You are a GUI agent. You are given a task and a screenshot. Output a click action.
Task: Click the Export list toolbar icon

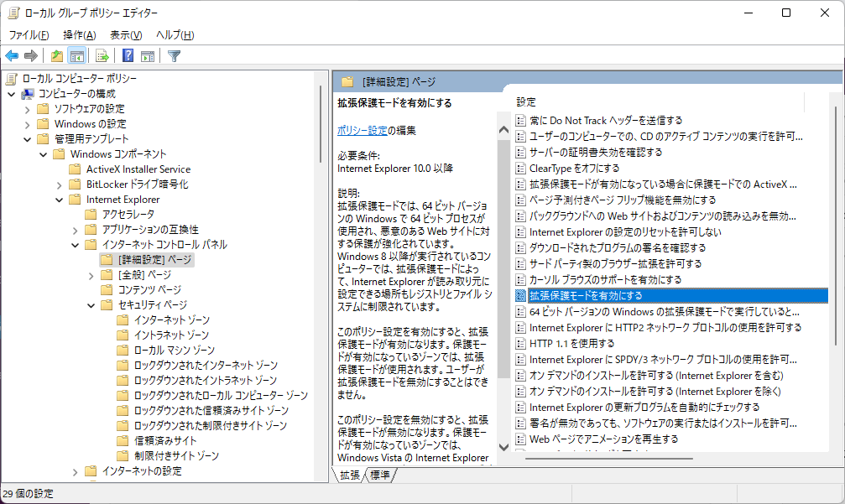pyautogui.click(x=102, y=55)
